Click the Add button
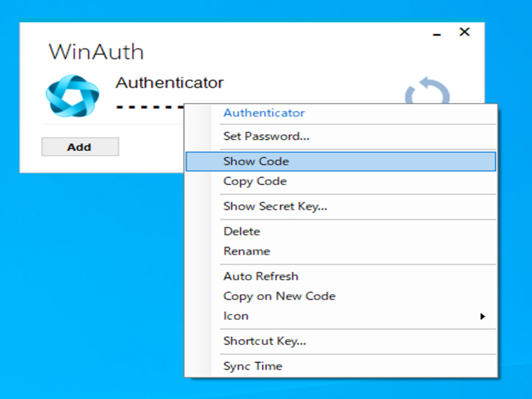The width and height of the screenshot is (532, 399). (x=80, y=147)
